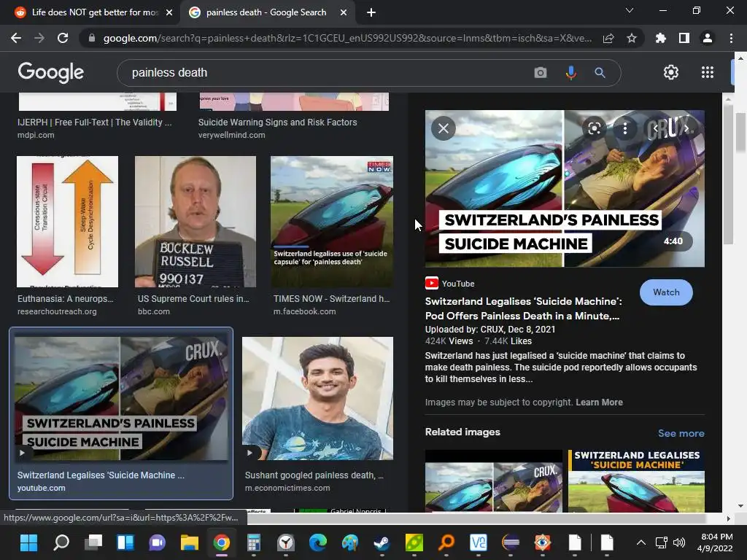
Task: Select the economictimes.com result thumbnail
Action: [x=318, y=399]
